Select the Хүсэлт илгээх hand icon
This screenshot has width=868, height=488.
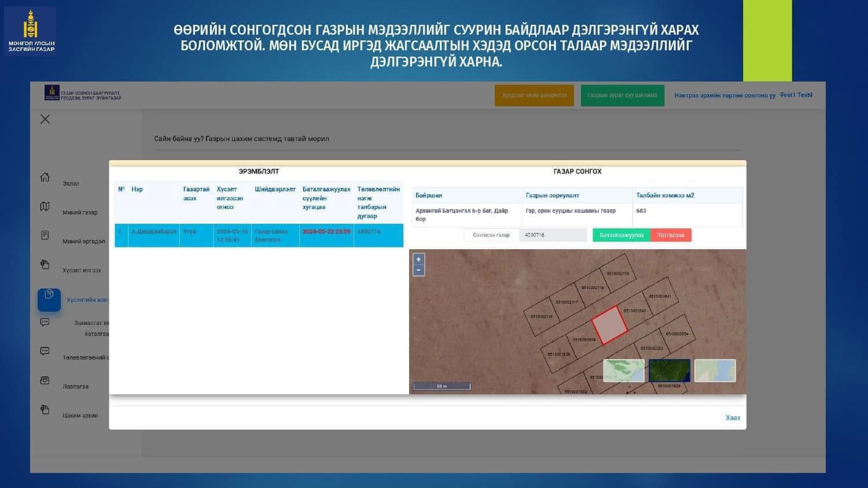(x=45, y=264)
